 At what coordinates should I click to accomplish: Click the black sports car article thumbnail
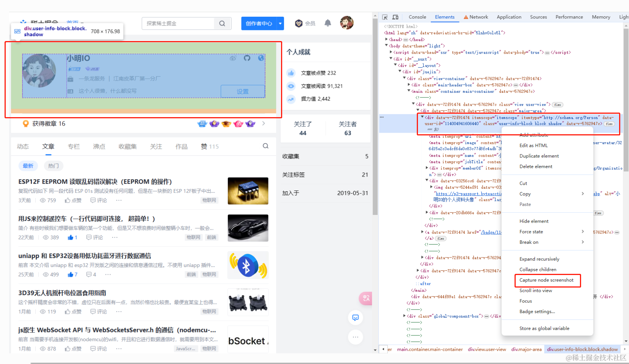tap(248, 228)
